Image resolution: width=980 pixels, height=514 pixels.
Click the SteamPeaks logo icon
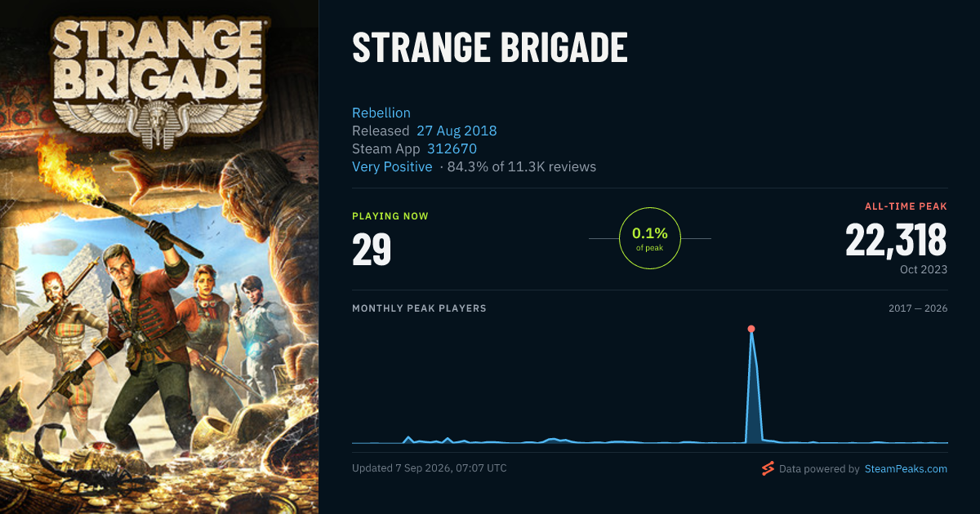(x=767, y=468)
